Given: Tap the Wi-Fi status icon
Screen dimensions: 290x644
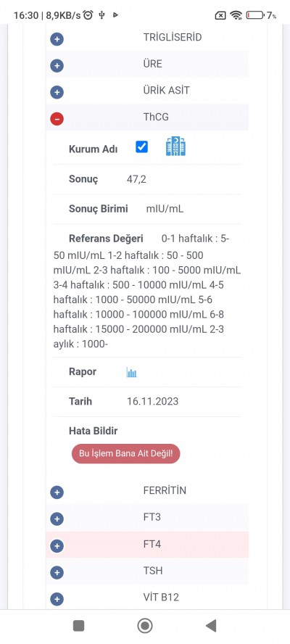Looking at the screenshot, I should pyautogui.click(x=236, y=16).
